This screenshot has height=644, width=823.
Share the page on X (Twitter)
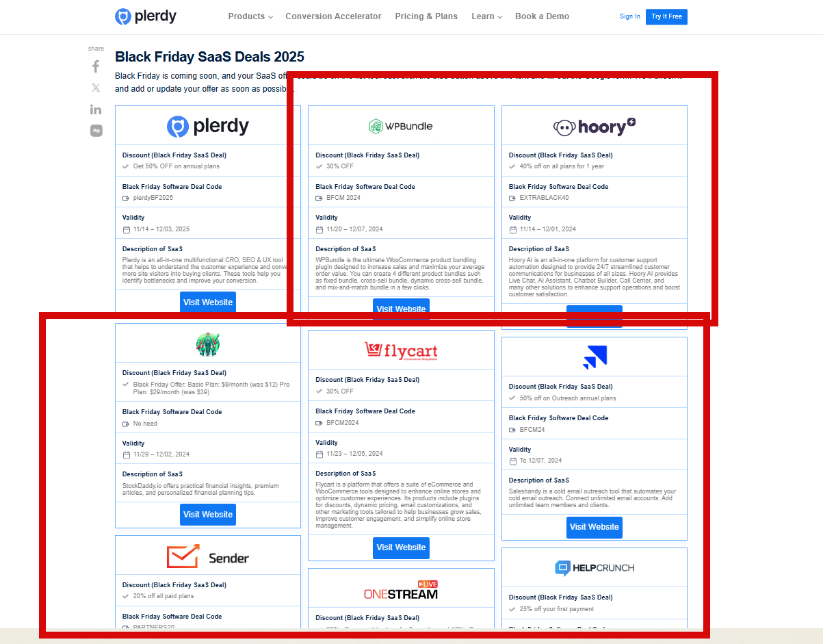pos(96,88)
